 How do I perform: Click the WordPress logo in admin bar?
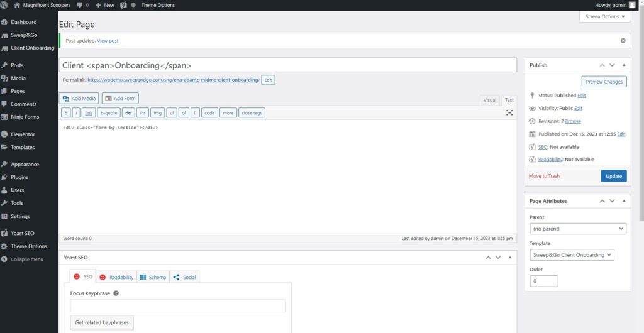(5, 5)
